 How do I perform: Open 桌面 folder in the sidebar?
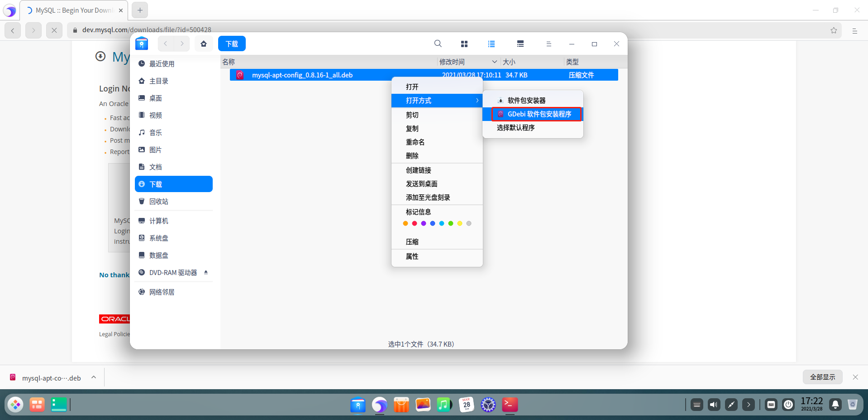click(x=174, y=98)
